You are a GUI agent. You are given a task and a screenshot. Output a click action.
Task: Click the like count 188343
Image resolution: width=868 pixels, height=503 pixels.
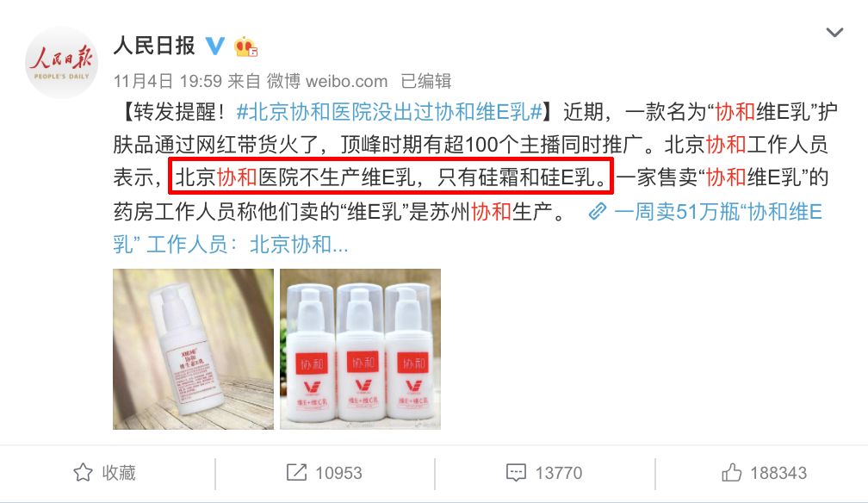[778, 473]
